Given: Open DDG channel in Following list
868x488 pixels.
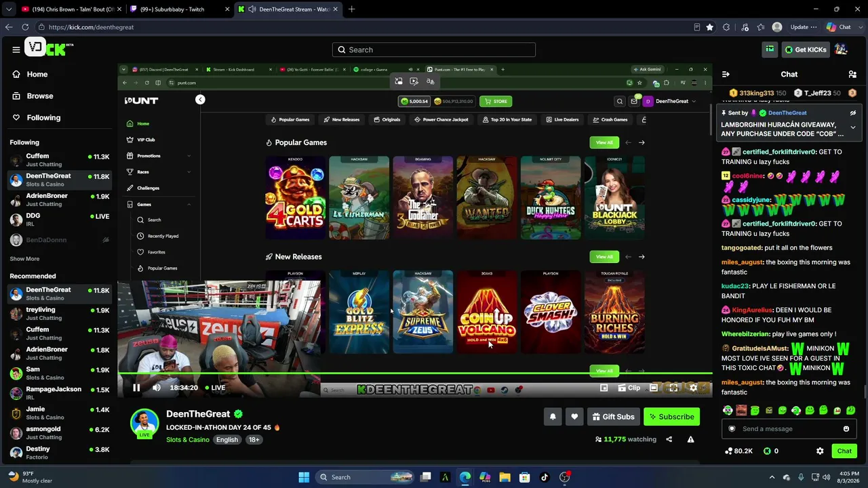Looking at the screenshot, I should [x=60, y=220].
